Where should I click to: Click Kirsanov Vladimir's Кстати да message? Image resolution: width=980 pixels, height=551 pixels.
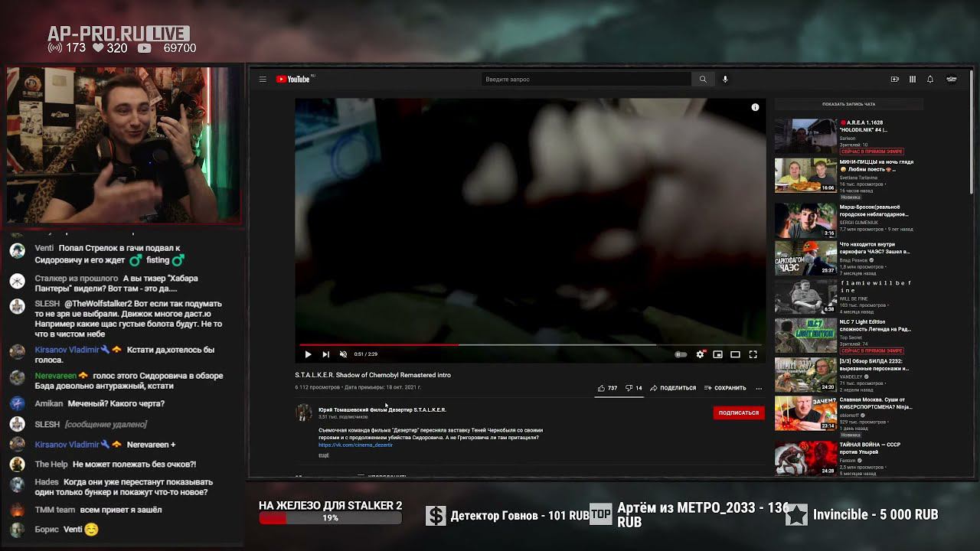pos(124,354)
